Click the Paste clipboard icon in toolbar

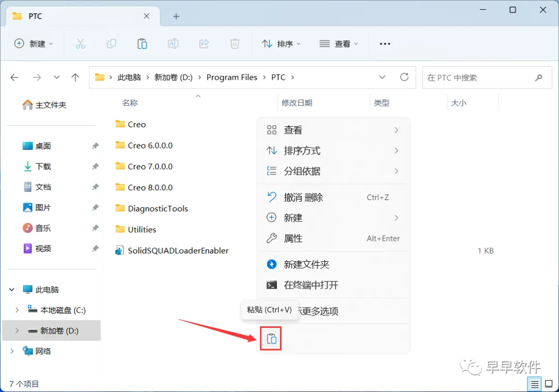click(142, 44)
